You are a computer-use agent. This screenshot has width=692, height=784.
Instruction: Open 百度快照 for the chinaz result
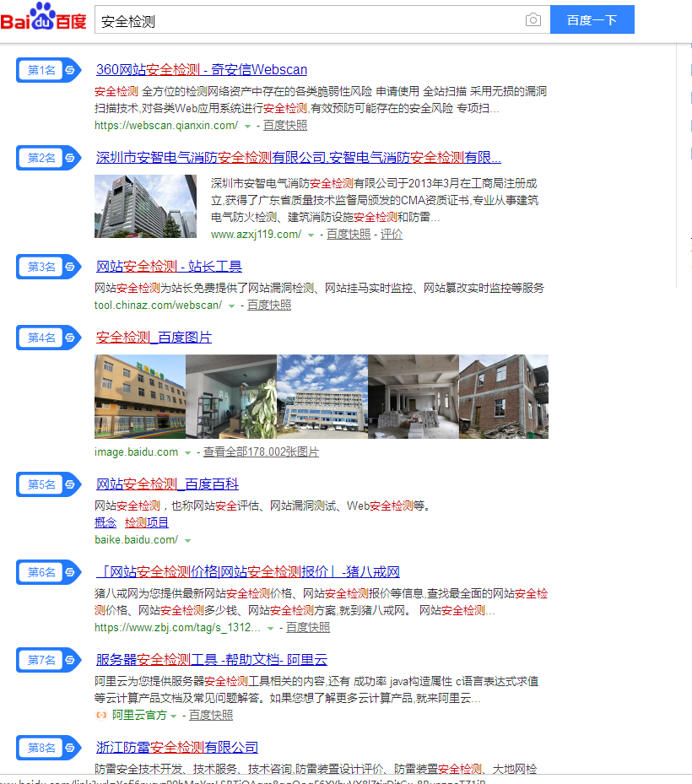pos(269,305)
